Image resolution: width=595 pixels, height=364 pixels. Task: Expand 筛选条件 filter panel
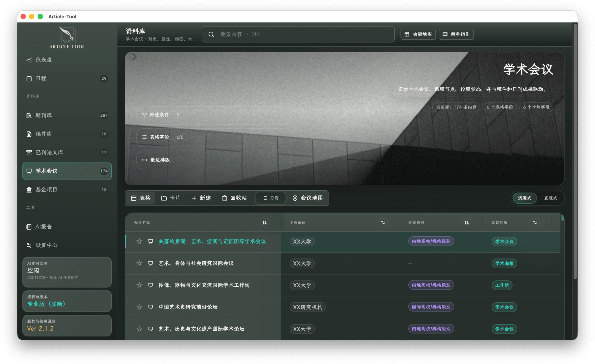point(214,115)
